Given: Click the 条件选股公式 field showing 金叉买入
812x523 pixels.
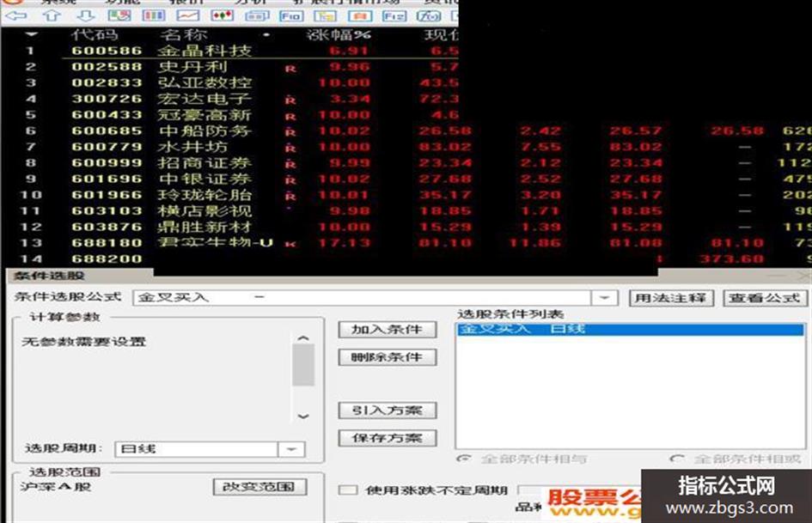Looking at the screenshot, I should click(x=362, y=298).
